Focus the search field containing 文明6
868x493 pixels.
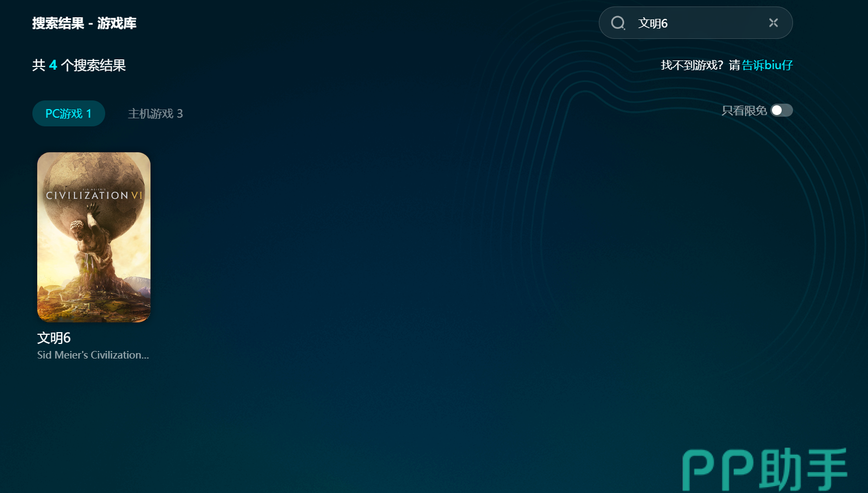[695, 23]
